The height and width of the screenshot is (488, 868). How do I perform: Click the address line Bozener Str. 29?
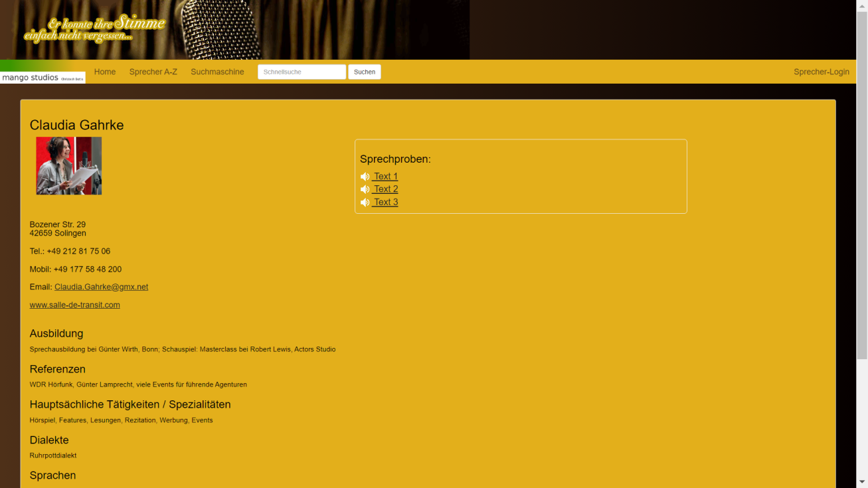(x=58, y=224)
